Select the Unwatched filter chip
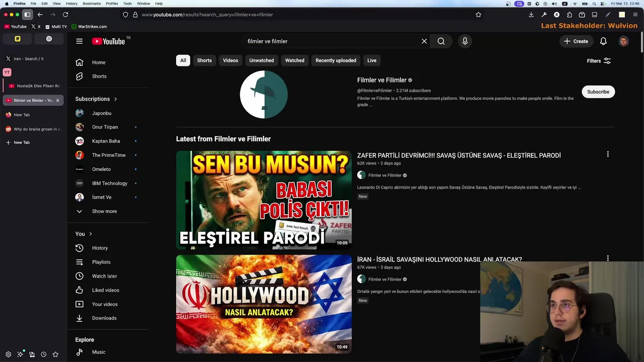 tap(262, 60)
